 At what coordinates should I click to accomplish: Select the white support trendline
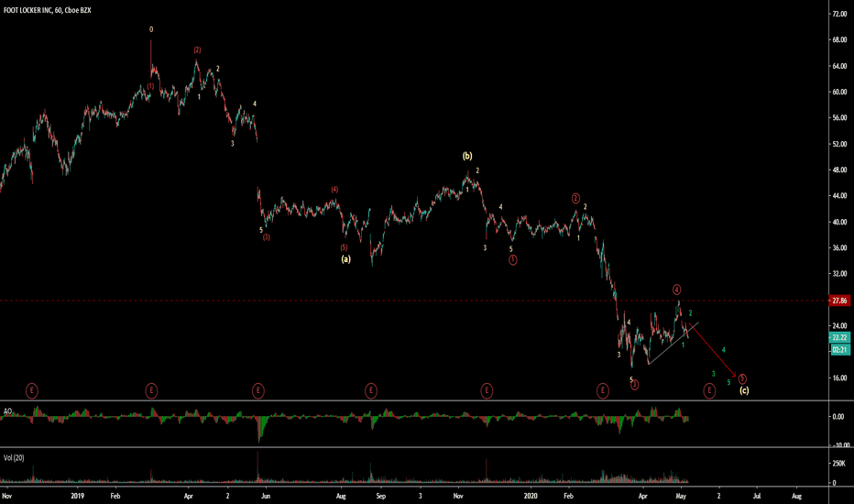click(673, 344)
